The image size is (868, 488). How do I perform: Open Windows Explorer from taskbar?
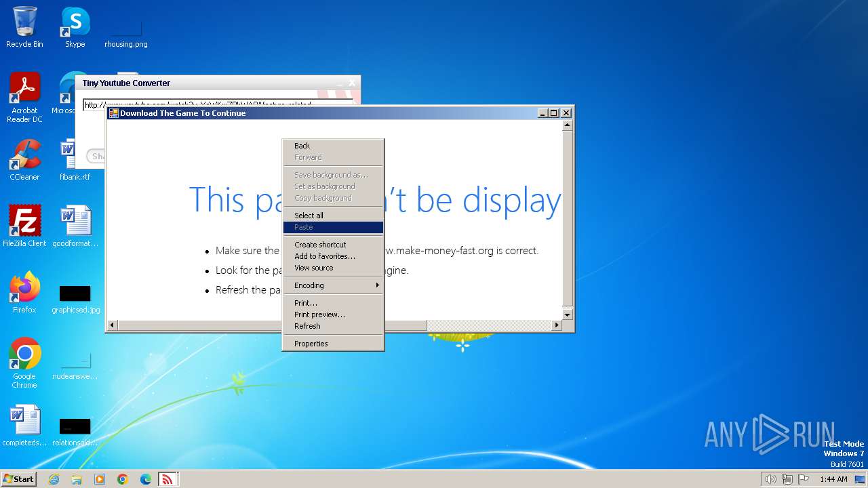tap(77, 479)
